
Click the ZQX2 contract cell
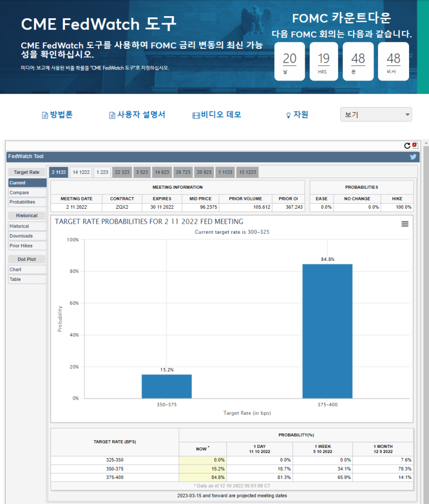pos(122,208)
